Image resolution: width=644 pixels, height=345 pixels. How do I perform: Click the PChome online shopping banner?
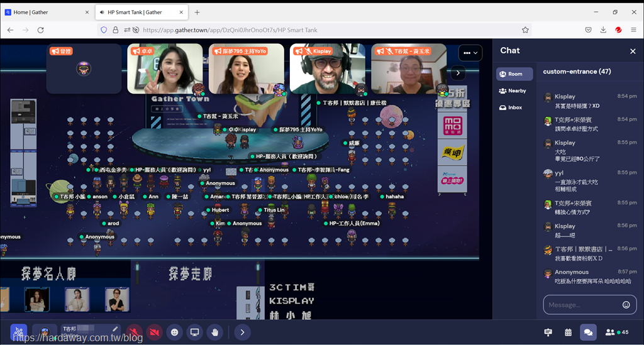click(452, 179)
